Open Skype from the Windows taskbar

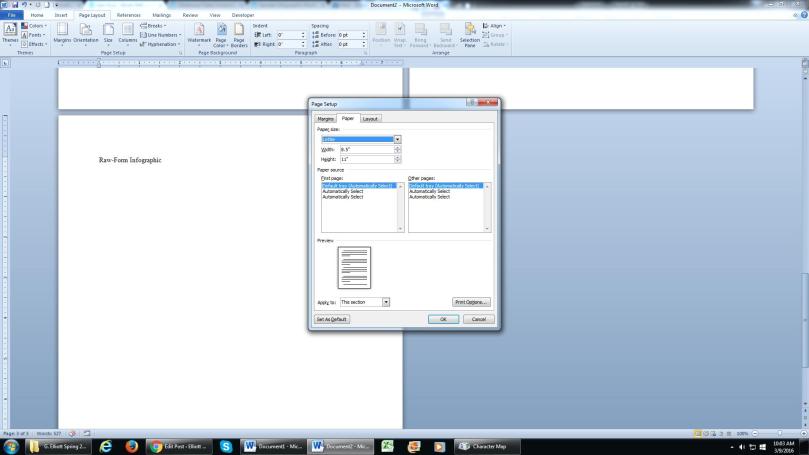tap(226, 446)
